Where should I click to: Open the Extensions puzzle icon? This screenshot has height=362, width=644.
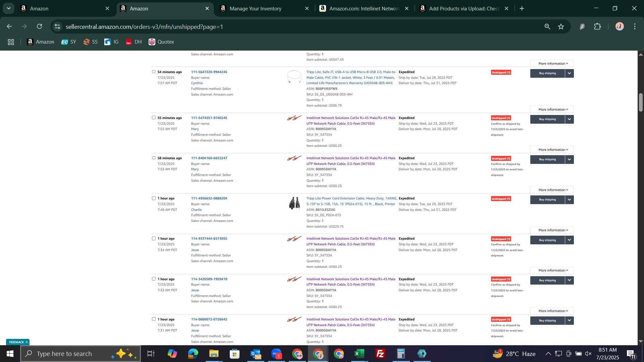pyautogui.click(x=597, y=26)
